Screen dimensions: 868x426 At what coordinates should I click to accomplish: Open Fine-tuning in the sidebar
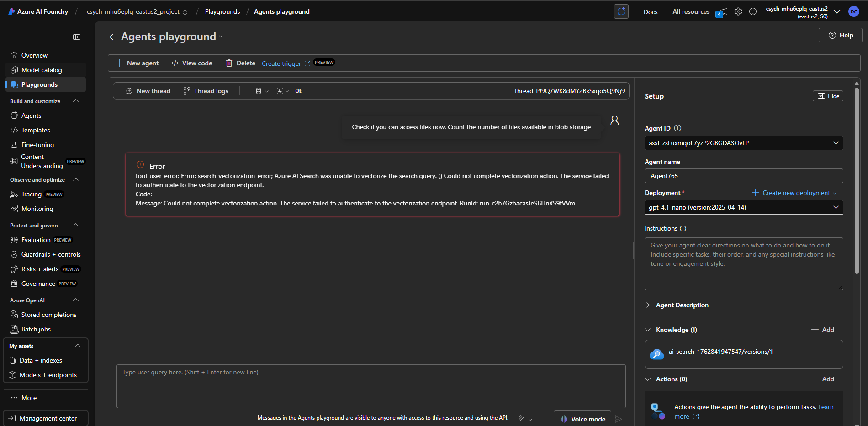point(46,145)
